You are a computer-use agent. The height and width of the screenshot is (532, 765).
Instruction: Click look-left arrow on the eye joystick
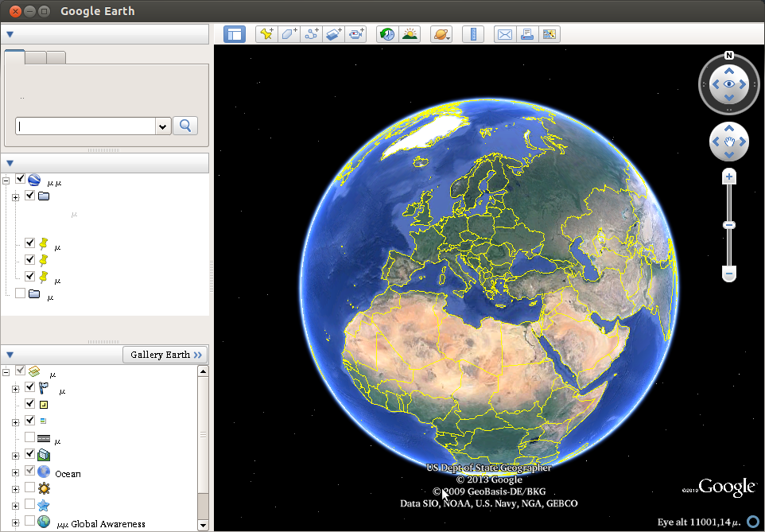pos(716,84)
